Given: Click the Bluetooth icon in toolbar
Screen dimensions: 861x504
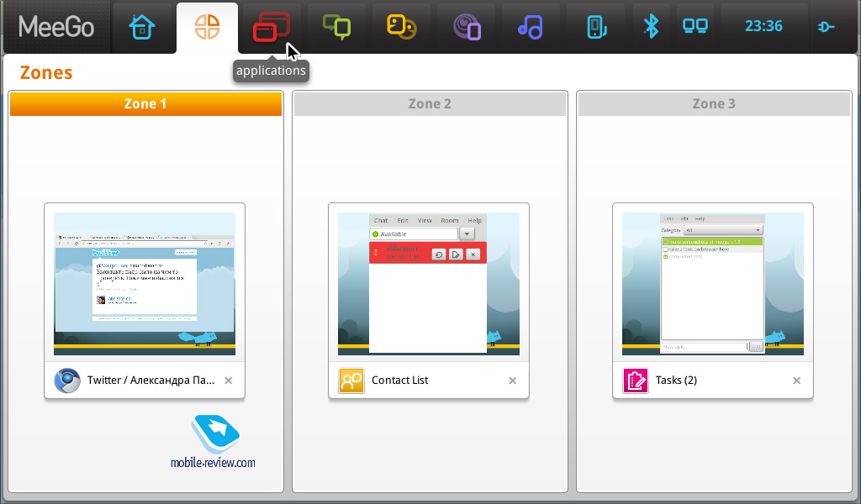Looking at the screenshot, I should point(651,26).
